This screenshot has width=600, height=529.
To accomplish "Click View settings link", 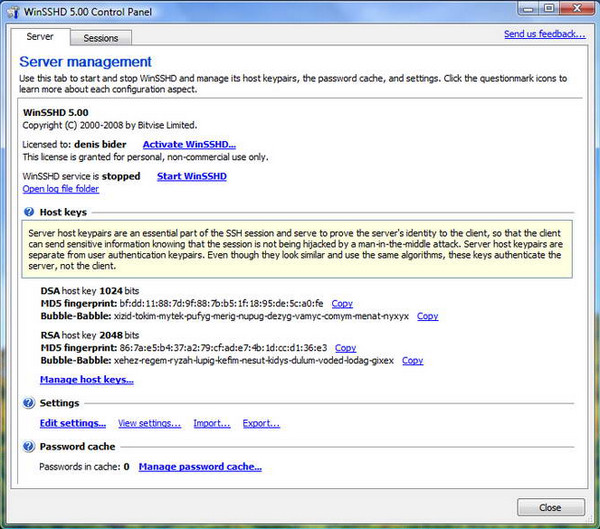I will point(150,423).
